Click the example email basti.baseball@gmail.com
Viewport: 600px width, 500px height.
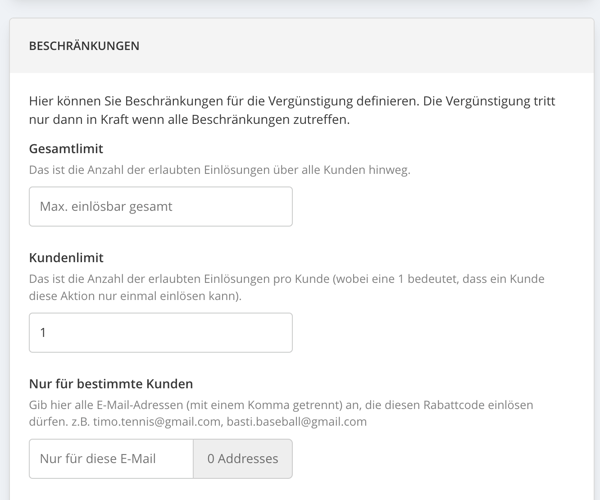point(297,422)
